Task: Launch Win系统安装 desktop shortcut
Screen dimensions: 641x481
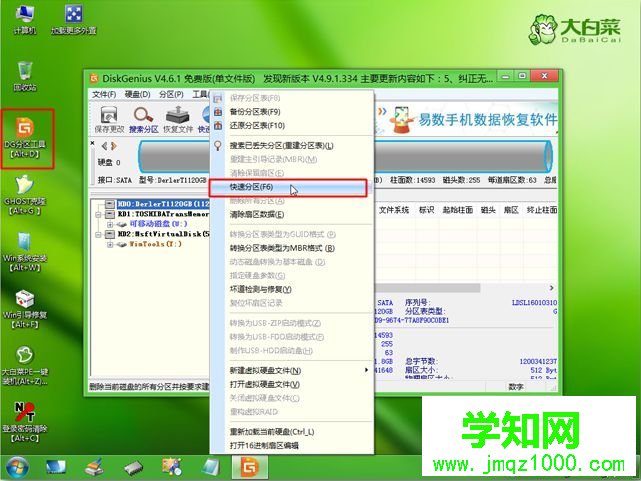Action: pyautogui.click(x=25, y=253)
